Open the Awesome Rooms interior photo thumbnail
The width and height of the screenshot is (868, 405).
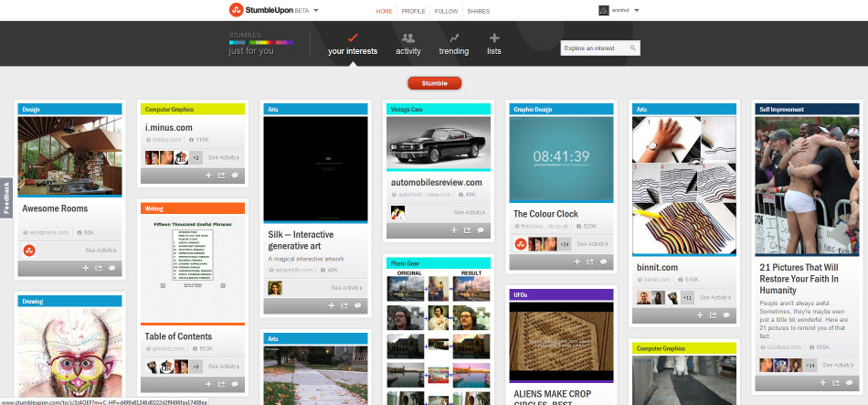click(69, 155)
